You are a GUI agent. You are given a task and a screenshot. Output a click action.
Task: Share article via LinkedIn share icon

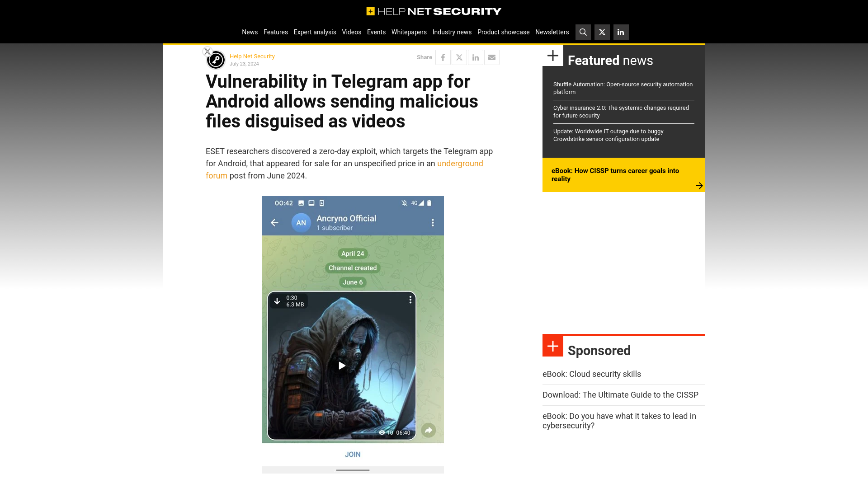tap(475, 57)
